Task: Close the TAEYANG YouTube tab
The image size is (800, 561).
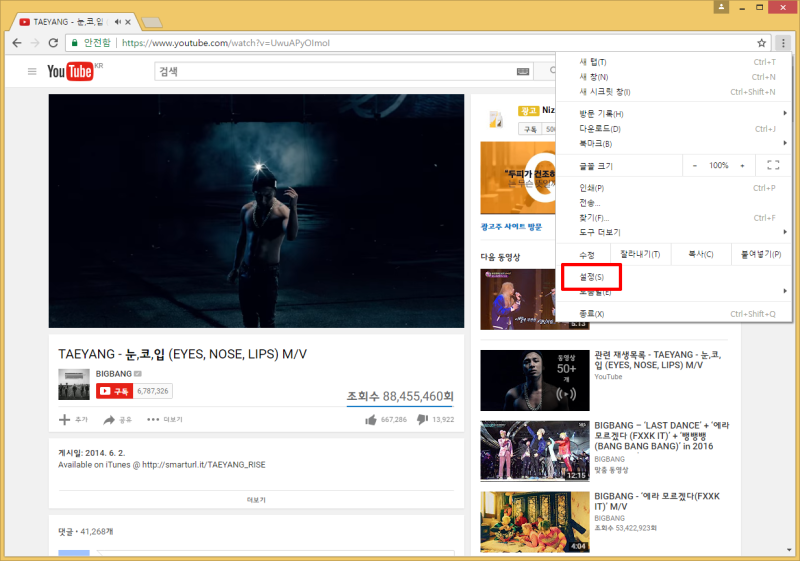Action: point(128,22)
